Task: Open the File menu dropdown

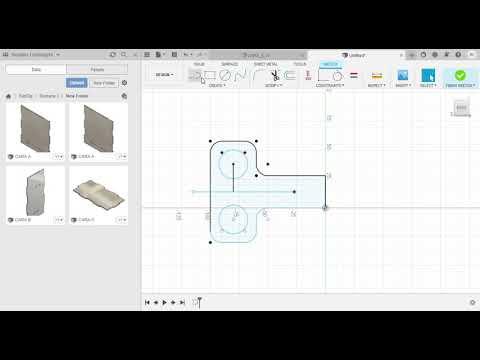Action: [160, 54]
